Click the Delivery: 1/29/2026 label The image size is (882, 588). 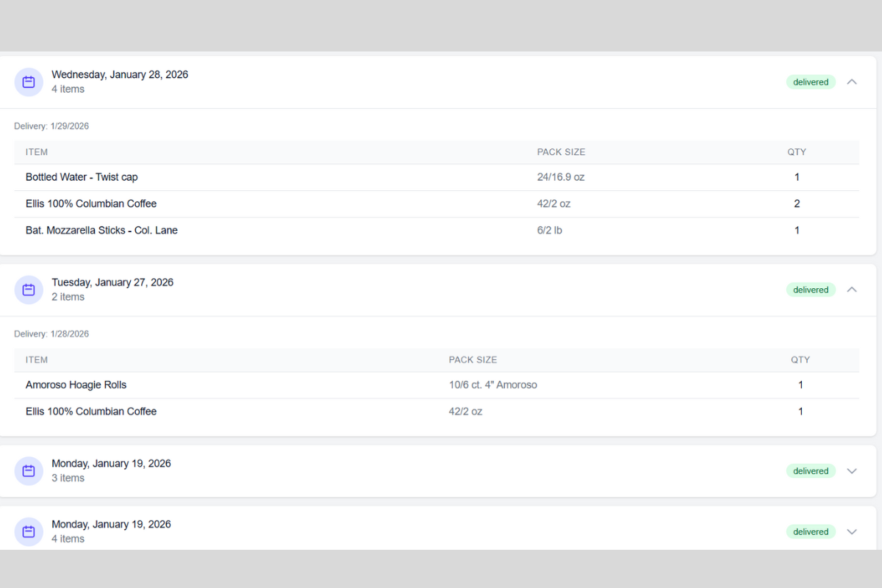pyautogui.click(x=51, y=126)
